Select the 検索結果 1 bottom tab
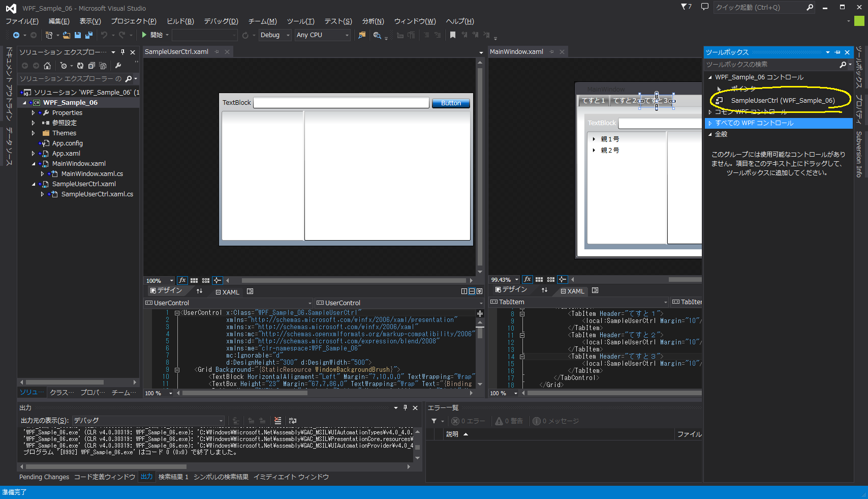The image size is (868, 499). pos(173,477)
